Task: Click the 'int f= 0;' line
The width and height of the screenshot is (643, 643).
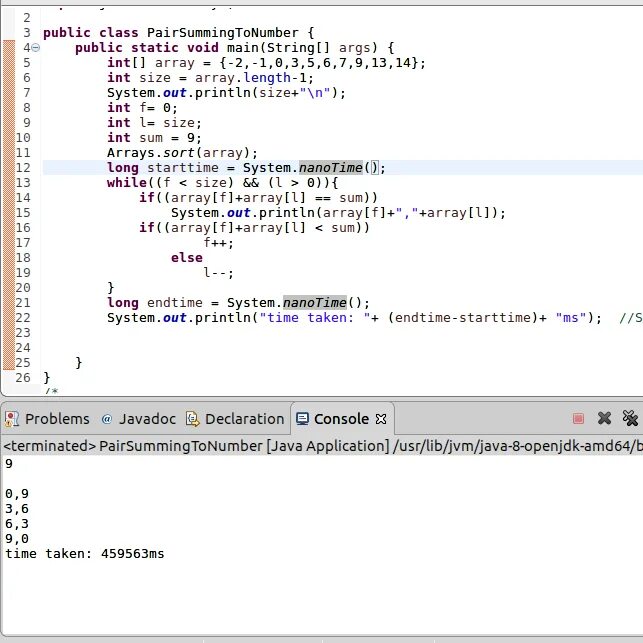Action: pyautogui.click(x=142, y=108)
